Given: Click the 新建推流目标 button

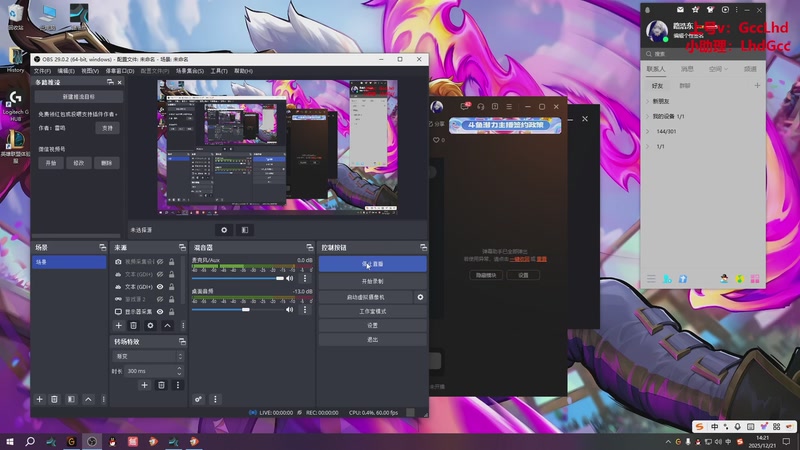Looking at the screenshot, I should click(79, 96).
